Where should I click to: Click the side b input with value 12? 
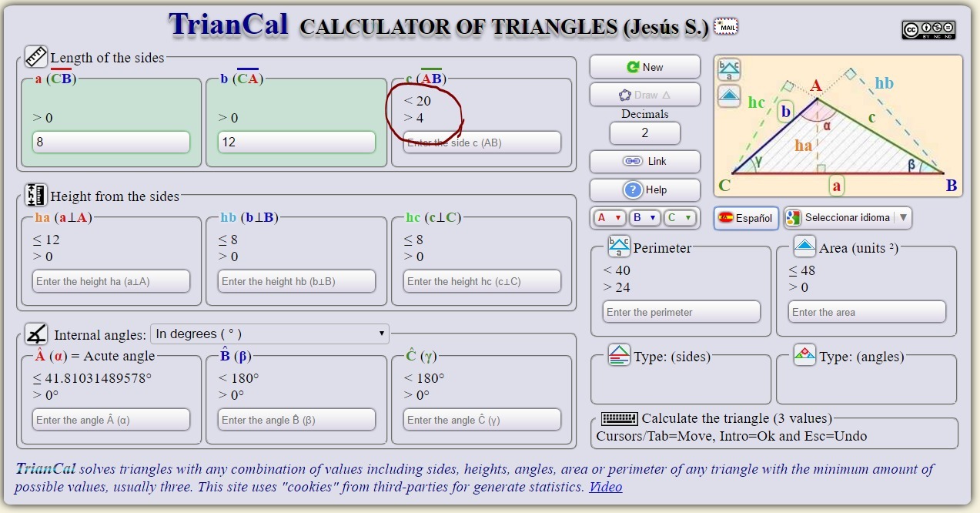[x=296, y=142]
